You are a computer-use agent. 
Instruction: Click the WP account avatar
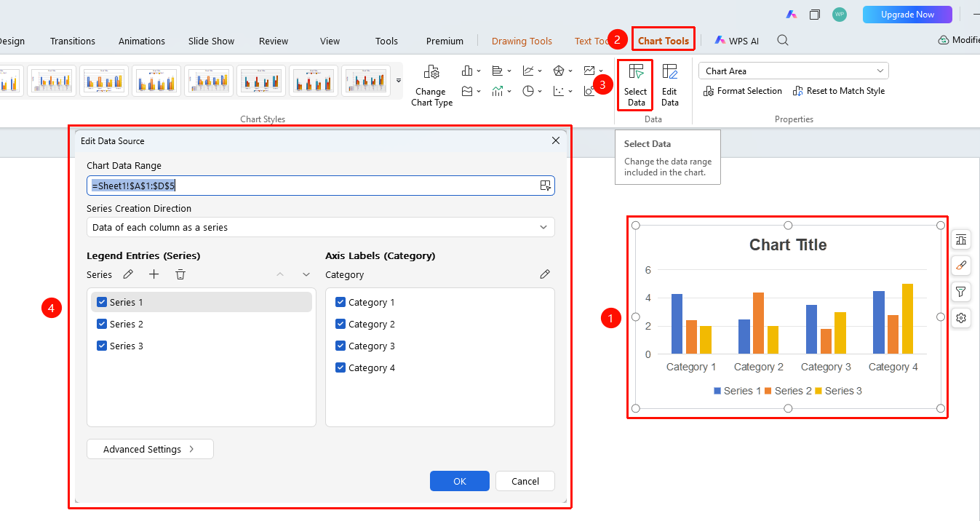(840, 15)
